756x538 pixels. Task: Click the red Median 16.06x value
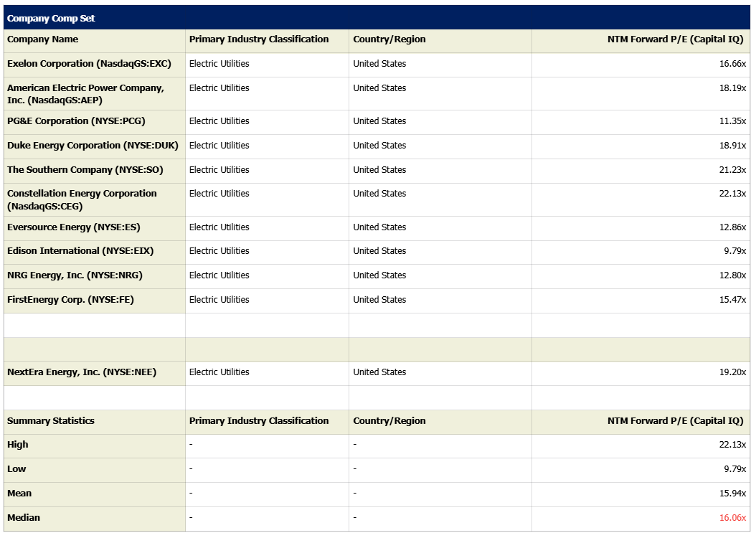tap(732, 518)
